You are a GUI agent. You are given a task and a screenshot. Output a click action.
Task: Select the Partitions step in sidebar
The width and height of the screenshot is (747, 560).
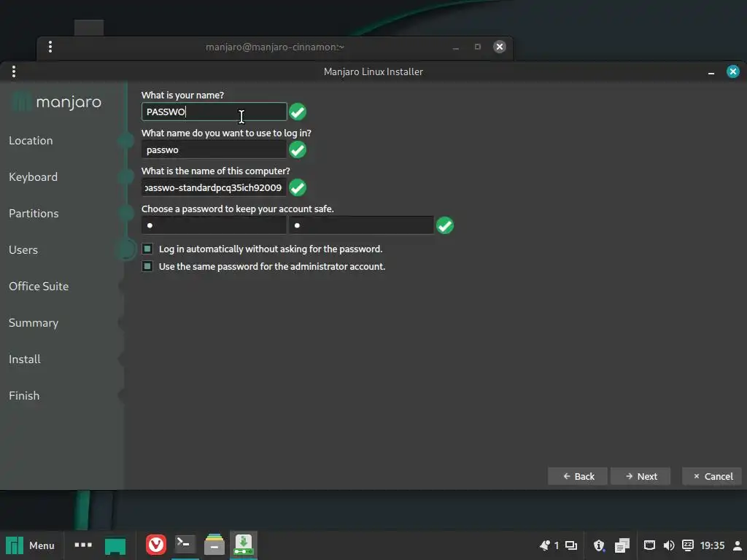(x=34, y=214)
